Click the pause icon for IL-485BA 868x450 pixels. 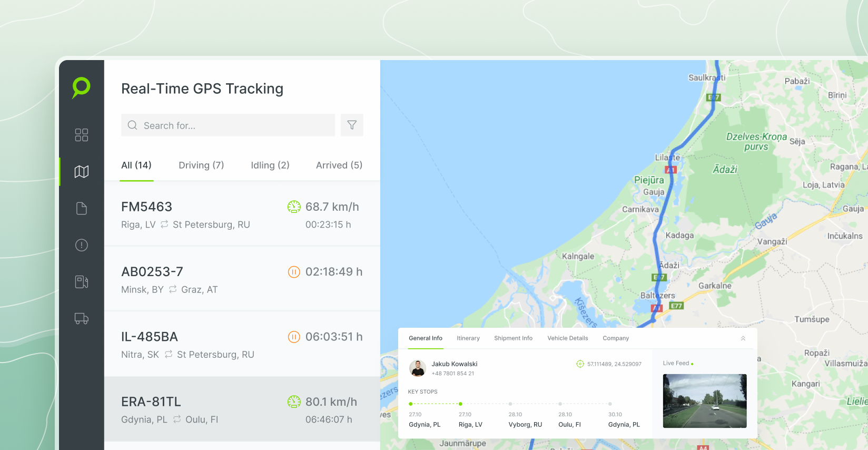tap(294, 337)
